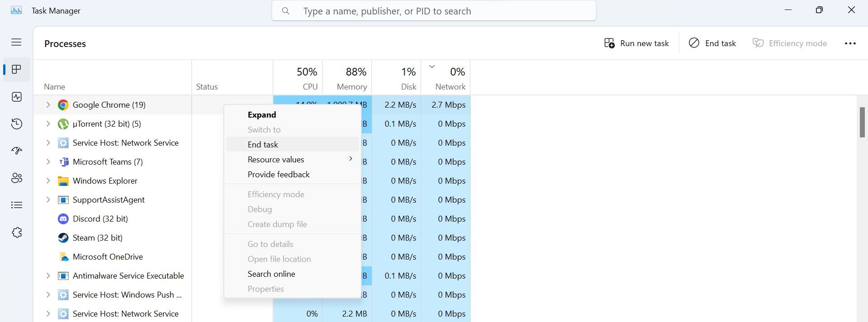Open the Users sidebar icon
Viewport: 868px width, 322px height.
point(17,178)
